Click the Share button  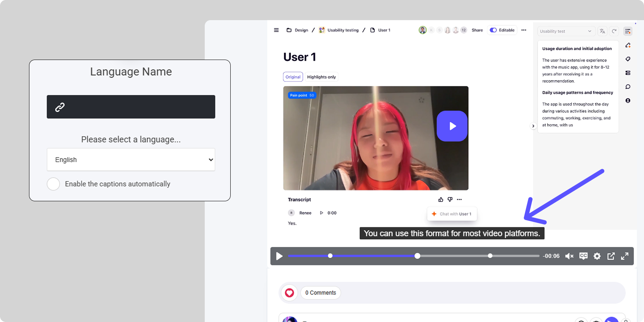(x=477, y=30)
